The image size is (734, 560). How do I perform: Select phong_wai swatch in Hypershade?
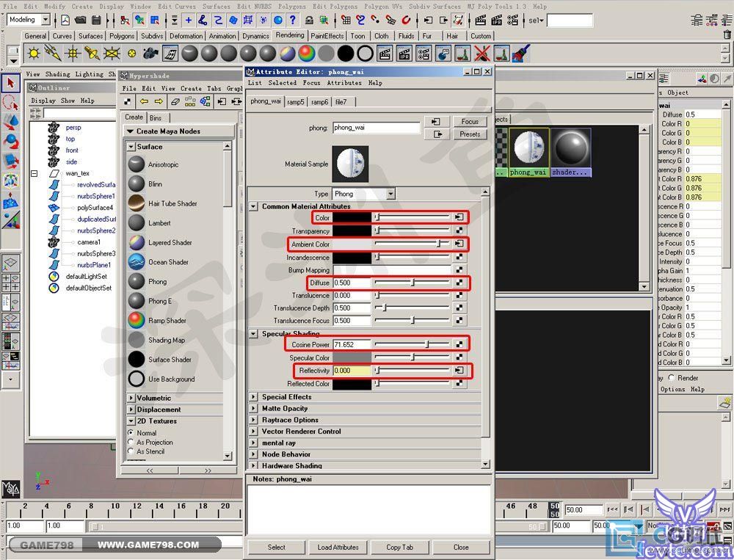(529, 153)
